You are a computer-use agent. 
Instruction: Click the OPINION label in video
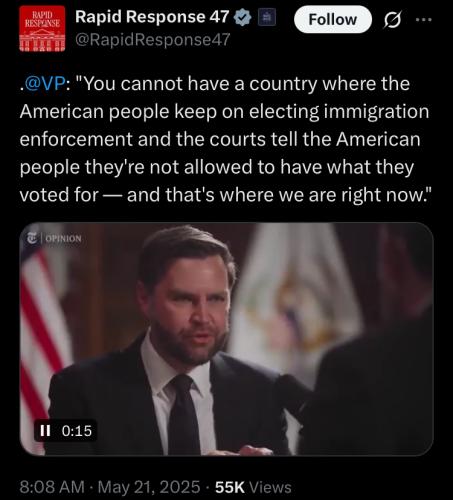(63, 239)
